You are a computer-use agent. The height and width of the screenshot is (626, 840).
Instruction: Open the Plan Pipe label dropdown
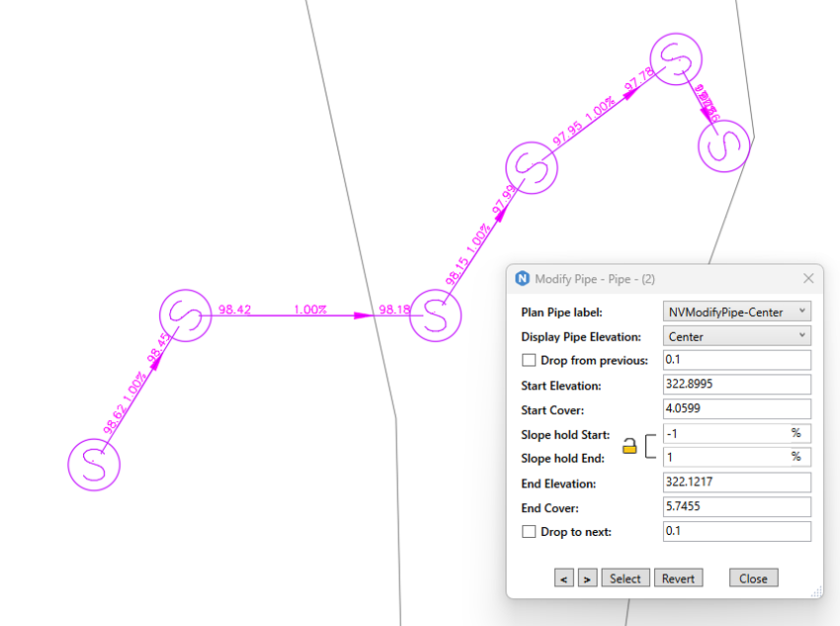click(x=736, y=312)
